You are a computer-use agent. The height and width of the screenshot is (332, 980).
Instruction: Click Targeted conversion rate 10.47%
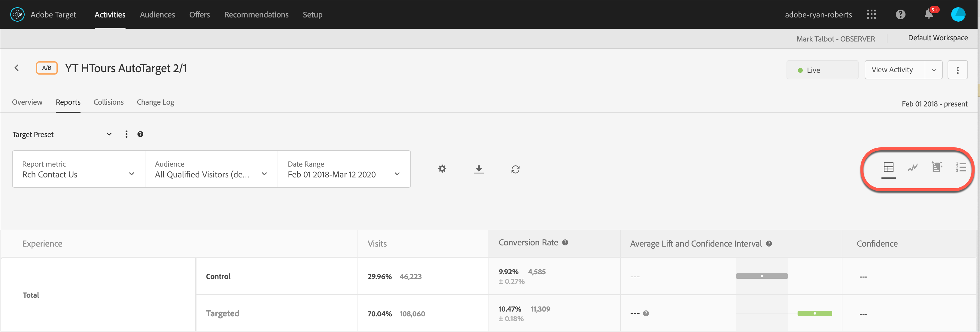tap(510, 309)
